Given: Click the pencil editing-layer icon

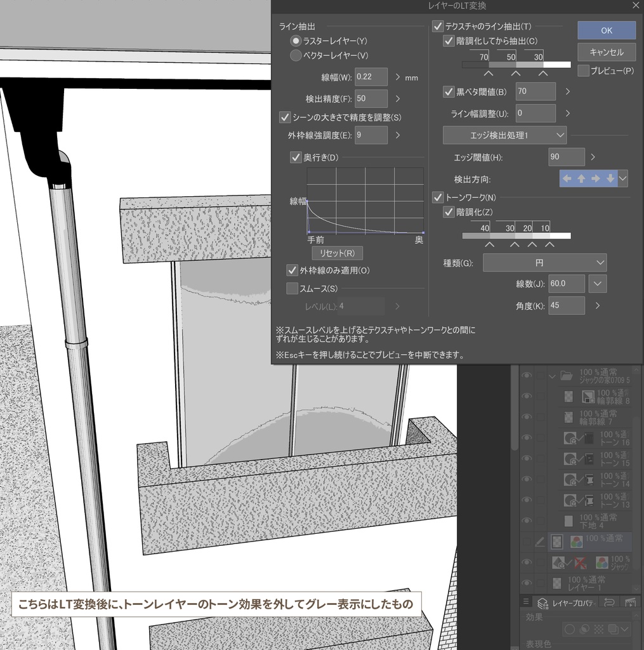Looking at the screenshot, I should pyautogui.click(x=539, y=542).
